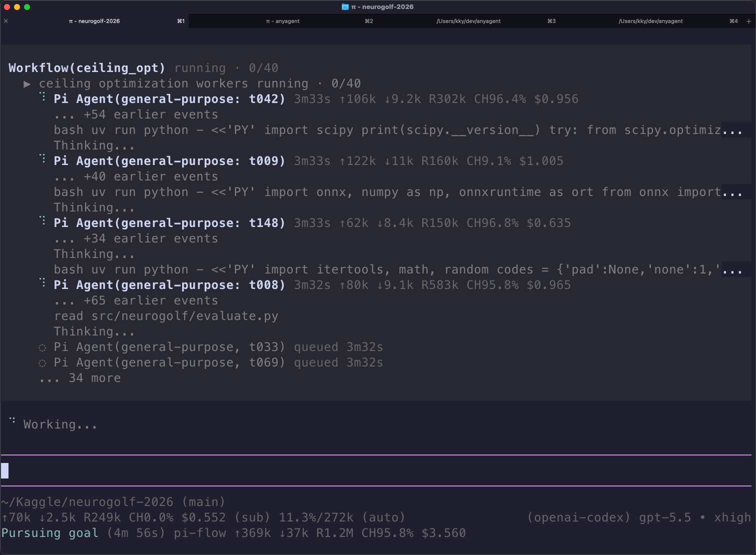The image size is (756, 555).
Task: Expand the '... +34 earlier events' line
Action: (x=136, y=238)
